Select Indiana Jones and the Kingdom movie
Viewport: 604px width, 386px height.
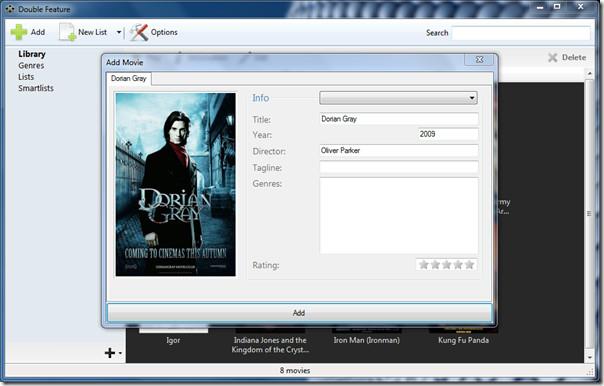270,345
